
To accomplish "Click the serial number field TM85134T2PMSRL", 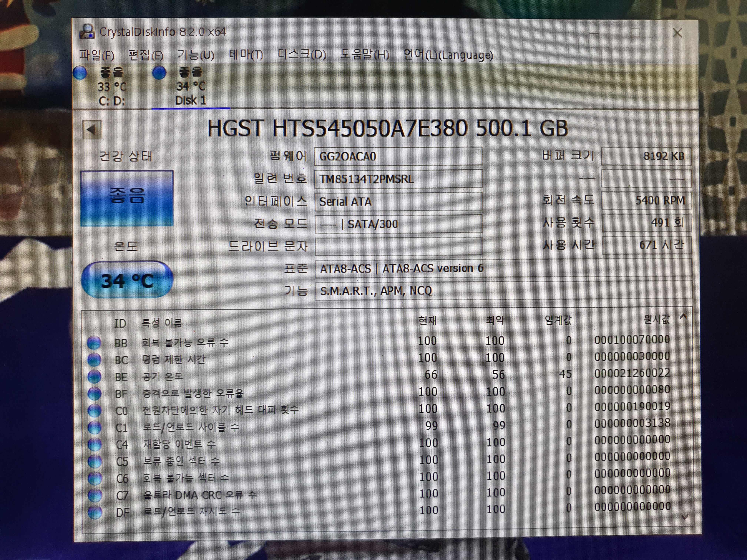I will 398,179.
